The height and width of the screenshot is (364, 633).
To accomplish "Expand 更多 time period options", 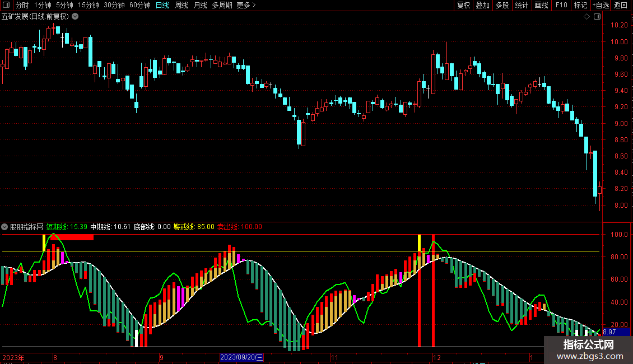I will point(246,5).
